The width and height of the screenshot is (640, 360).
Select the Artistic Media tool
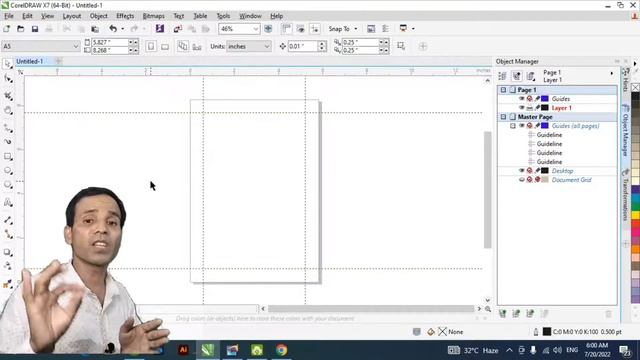pos(8,142)
